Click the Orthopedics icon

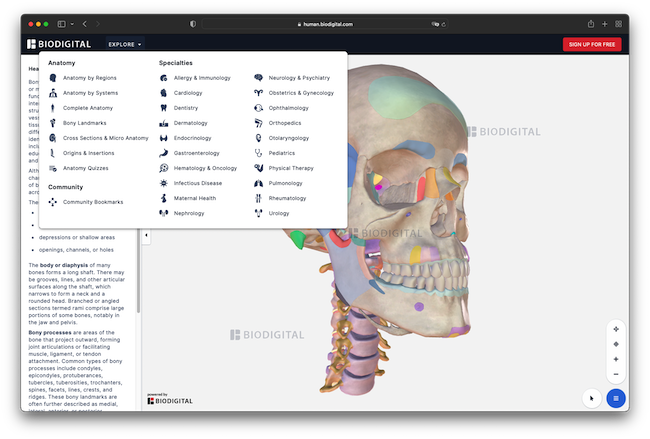point(258,123)
